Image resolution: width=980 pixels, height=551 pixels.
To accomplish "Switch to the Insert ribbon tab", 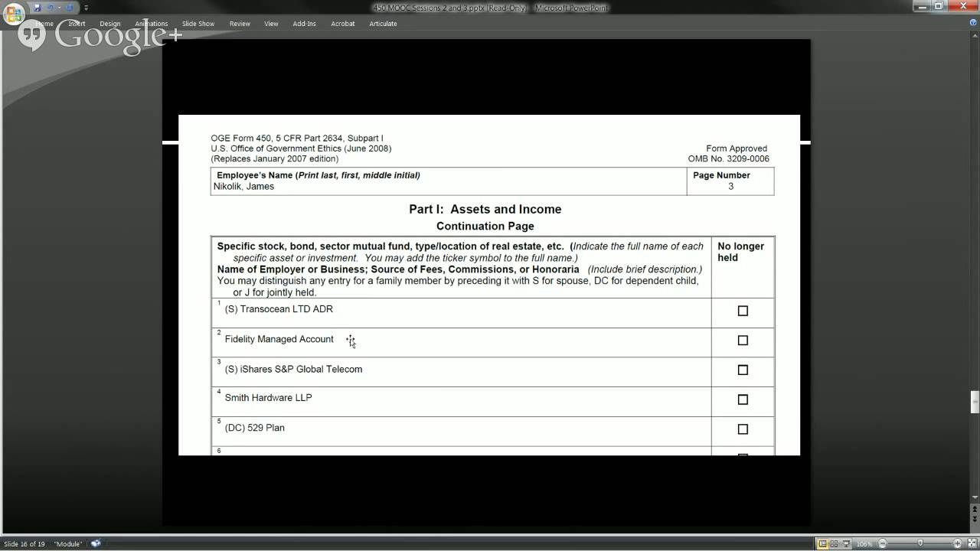I will 77,24.
